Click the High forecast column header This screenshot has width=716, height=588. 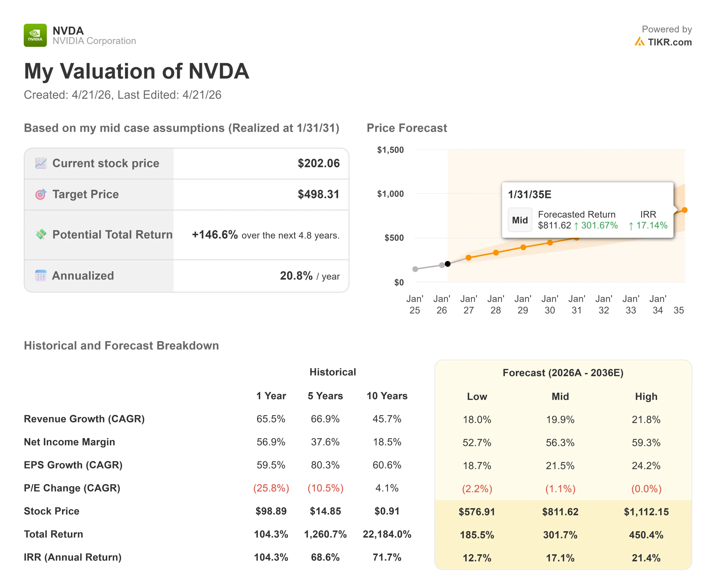point(646,396)
